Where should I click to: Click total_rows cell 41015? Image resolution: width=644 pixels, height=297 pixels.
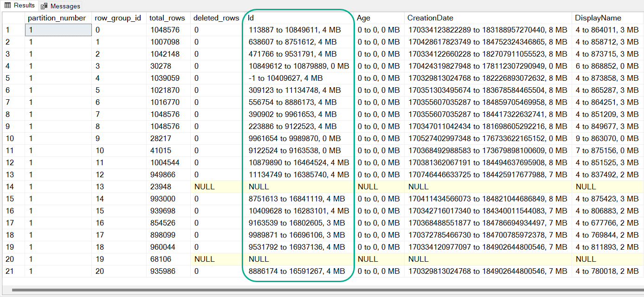[x=168, y=151]
